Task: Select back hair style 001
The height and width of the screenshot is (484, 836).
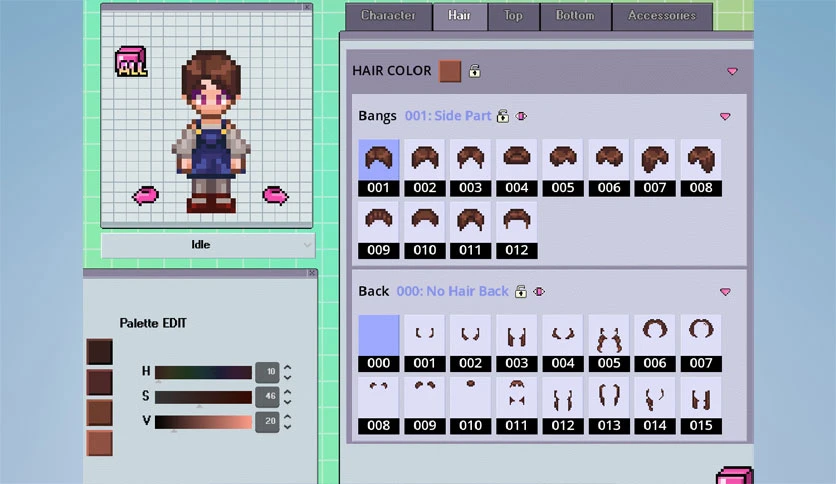Action: click(424, 343)
